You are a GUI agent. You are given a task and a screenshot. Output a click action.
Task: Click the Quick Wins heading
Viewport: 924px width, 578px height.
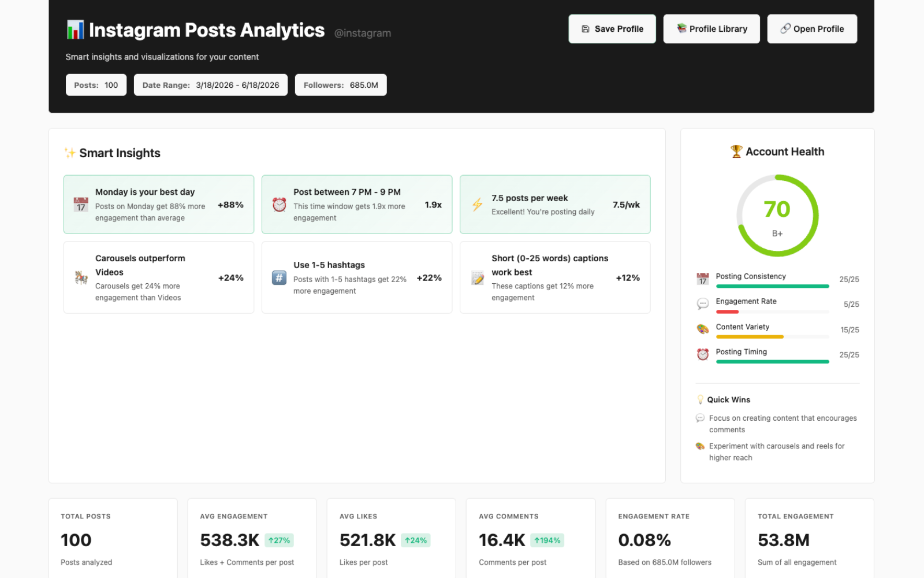729,399
